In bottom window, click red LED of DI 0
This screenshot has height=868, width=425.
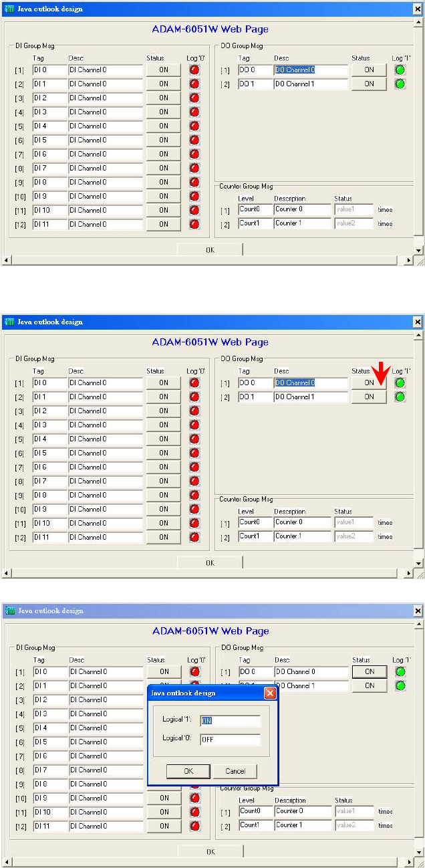pyautogui.click(x=194, y=671)
